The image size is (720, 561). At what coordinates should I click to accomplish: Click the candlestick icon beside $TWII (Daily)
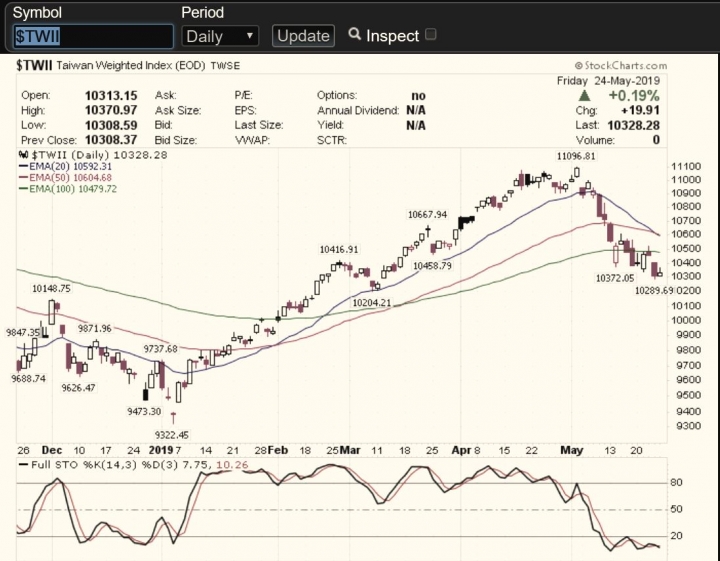click(x=23, y=155)
